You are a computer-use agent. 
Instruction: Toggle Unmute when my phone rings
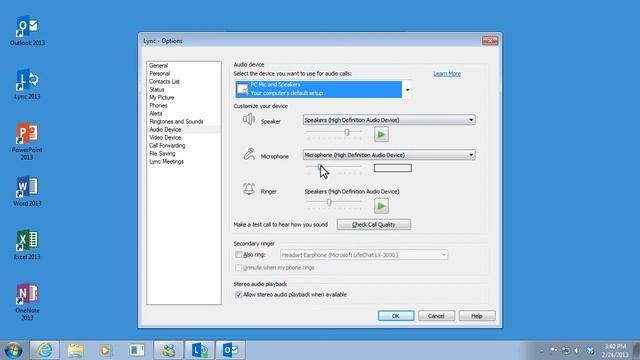238,267
